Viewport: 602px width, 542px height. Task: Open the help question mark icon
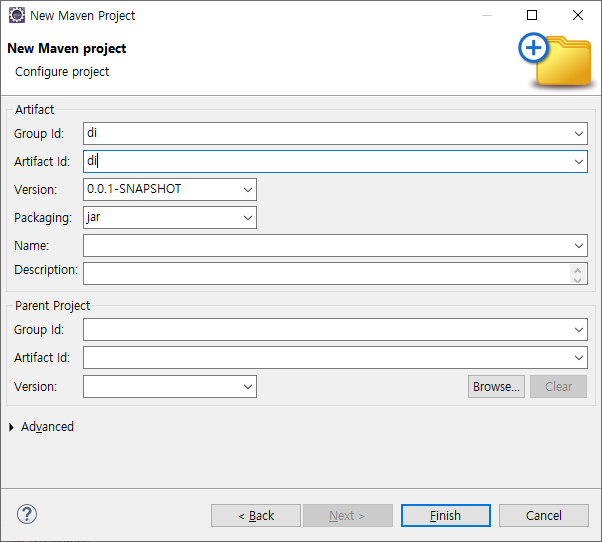click(27, 514)
